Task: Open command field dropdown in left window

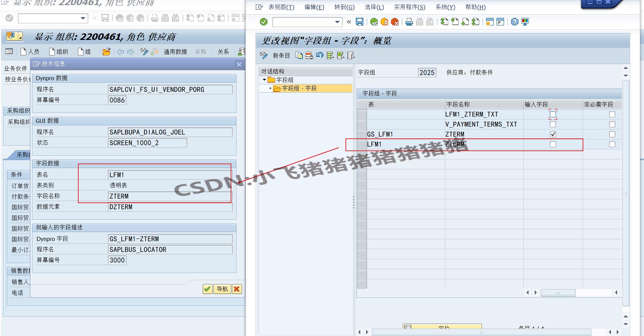Action: pyautogui.click(x=83, y=18)
